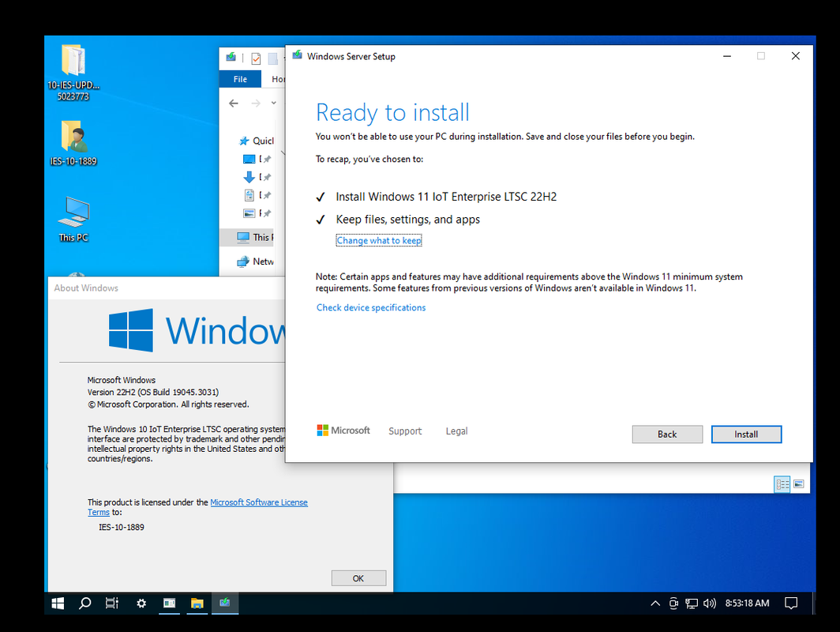This screenshot has width=840, height=632.
Task: Click 'Keep files, settings, and apps' text
Action: click(407, 220)
